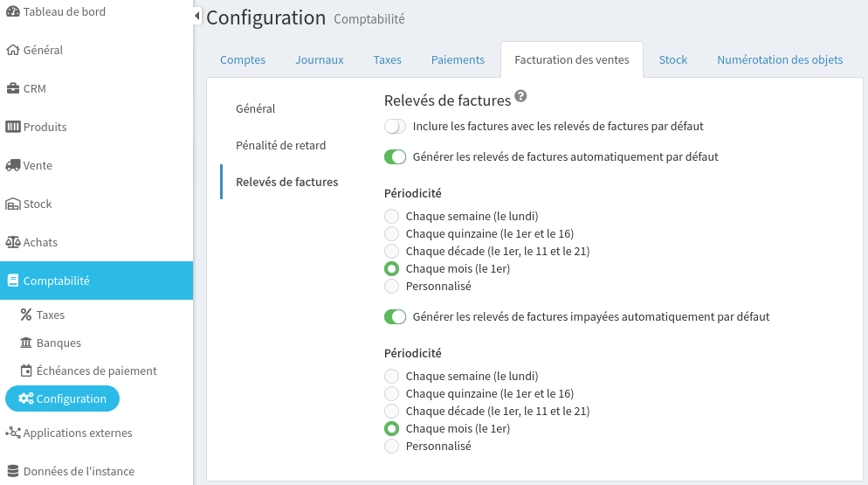Image resolution: width=868 pixels, height=485 pixels.
Task: Click the Taxes percent icon in sidebar
Action: 26,315
